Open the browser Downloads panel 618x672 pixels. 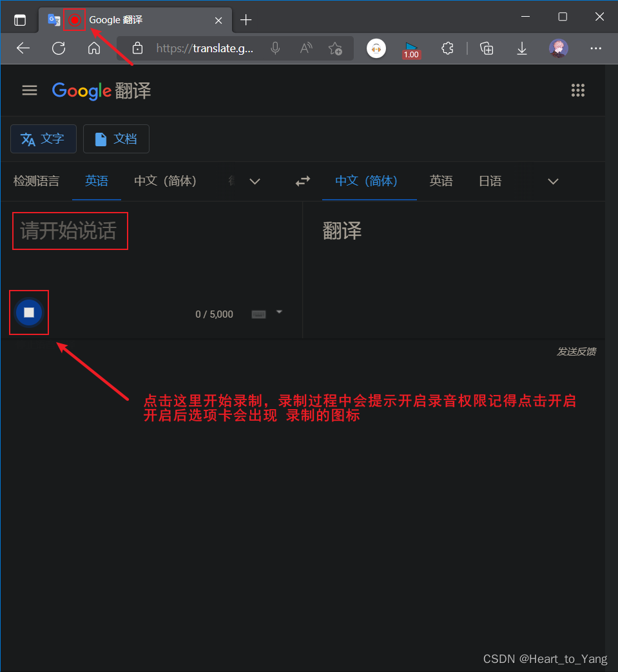tap(521, 48)
